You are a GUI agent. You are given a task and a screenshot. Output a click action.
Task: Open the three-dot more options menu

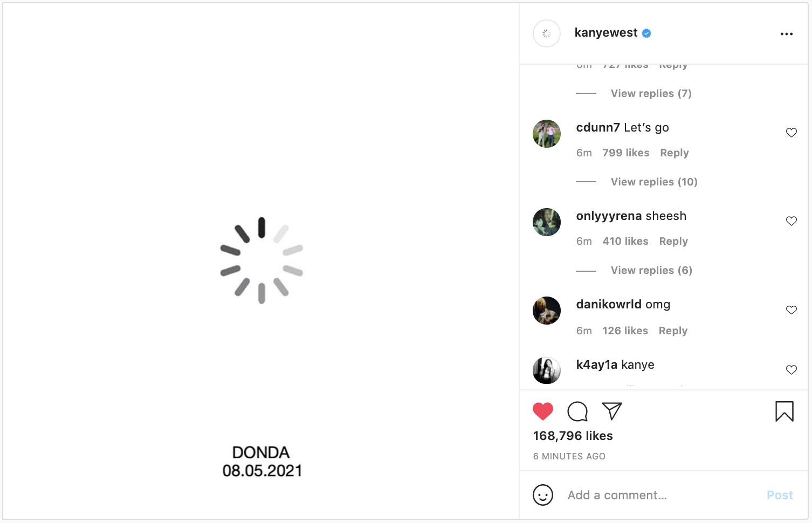coord(787,34)
